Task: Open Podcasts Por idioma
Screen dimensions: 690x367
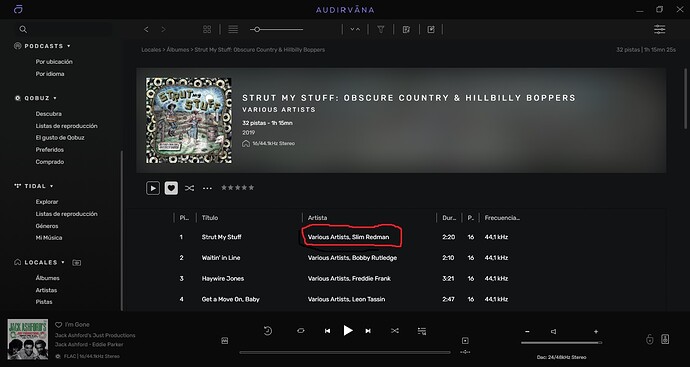Action: 50,74
